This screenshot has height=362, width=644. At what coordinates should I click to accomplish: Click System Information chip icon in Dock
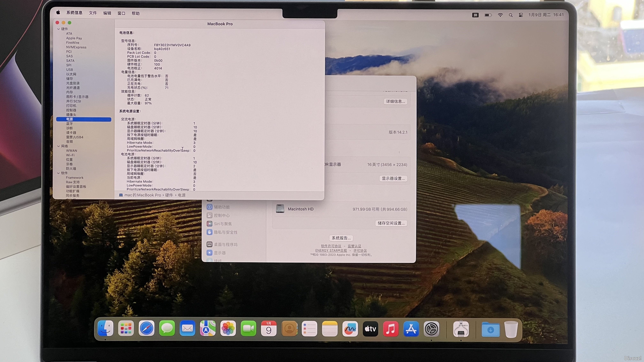point(461,329)
